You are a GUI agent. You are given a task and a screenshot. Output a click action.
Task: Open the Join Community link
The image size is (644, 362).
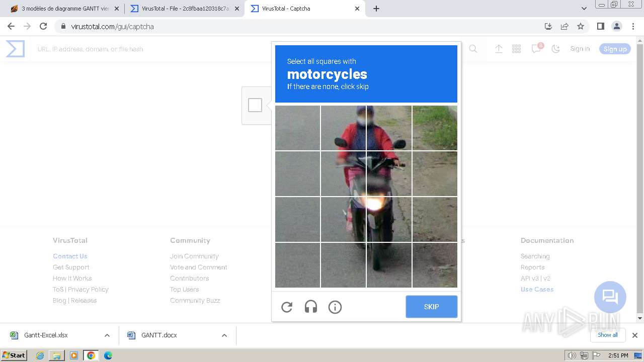tap(194, 256)
